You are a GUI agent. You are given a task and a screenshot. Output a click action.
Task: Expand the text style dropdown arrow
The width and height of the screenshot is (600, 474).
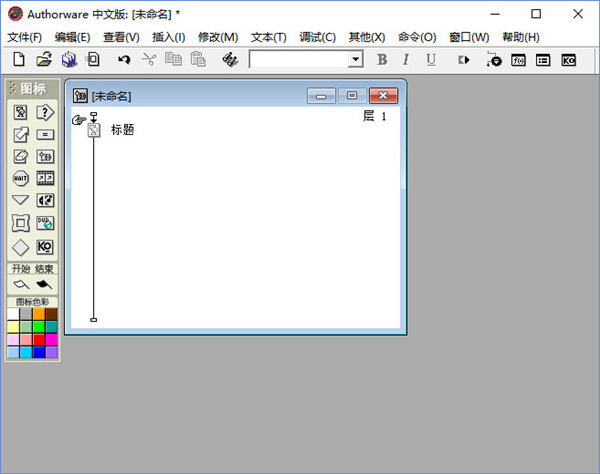click(356, 60)
